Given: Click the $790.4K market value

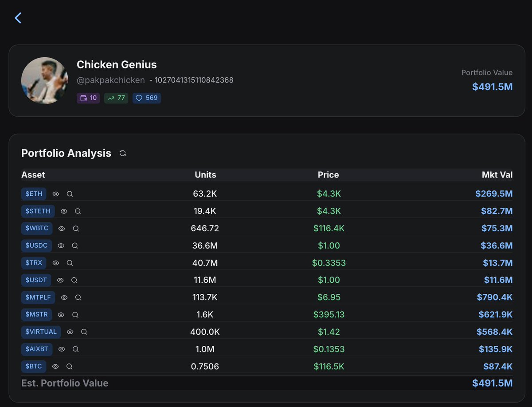Looking at the screenshot, I should pos(495,297).
